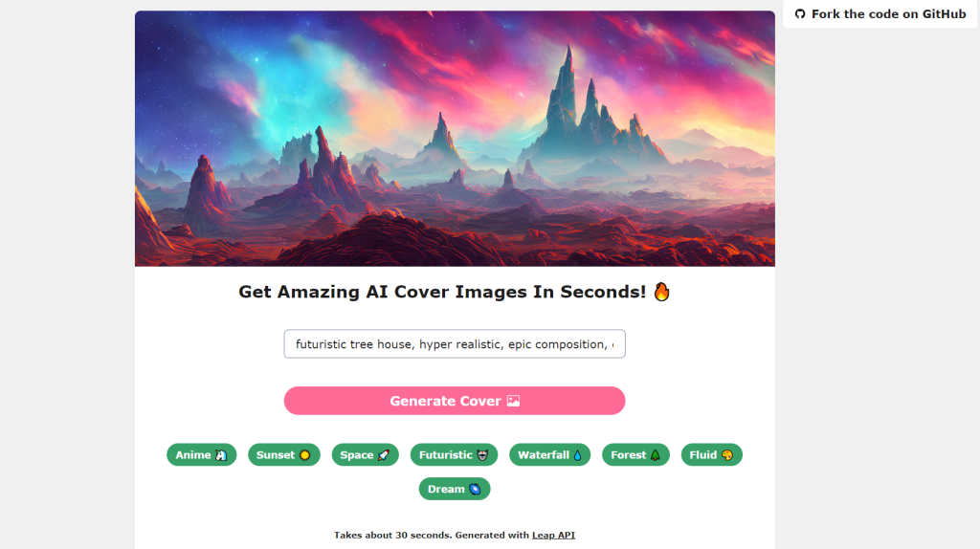Click the sun icon on the Sunset chip
Viewport: 980px width, 549px height.
[x=304, y=455]
